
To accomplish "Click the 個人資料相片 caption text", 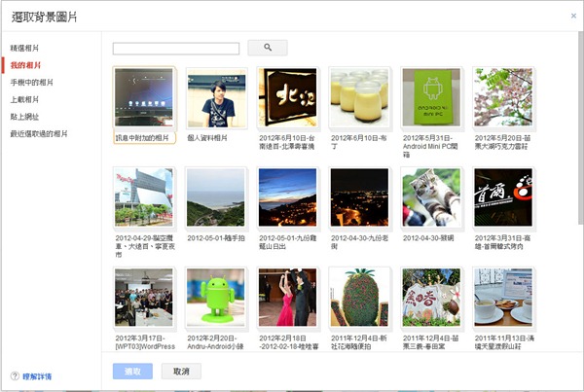I will pos(207,138).
